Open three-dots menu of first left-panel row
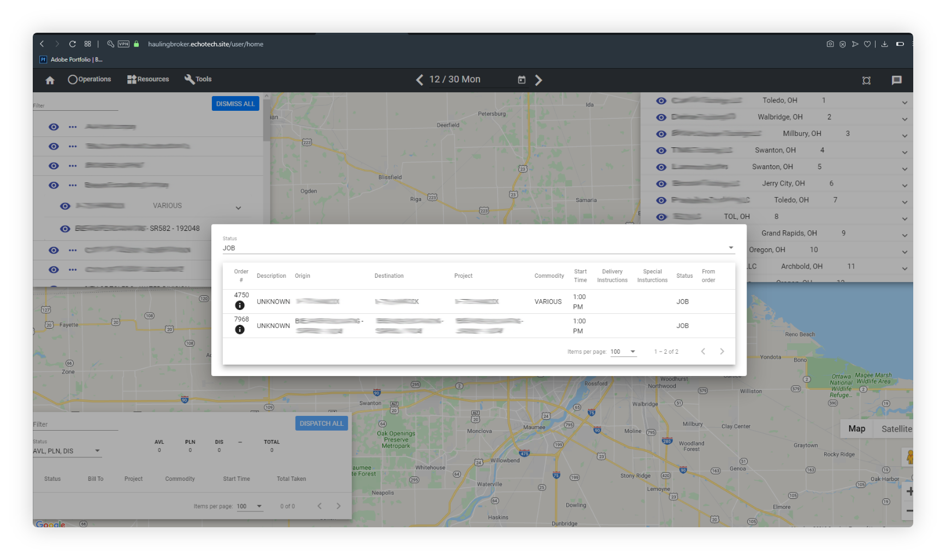This screenshot has width=946, height=560. [73, 127]
